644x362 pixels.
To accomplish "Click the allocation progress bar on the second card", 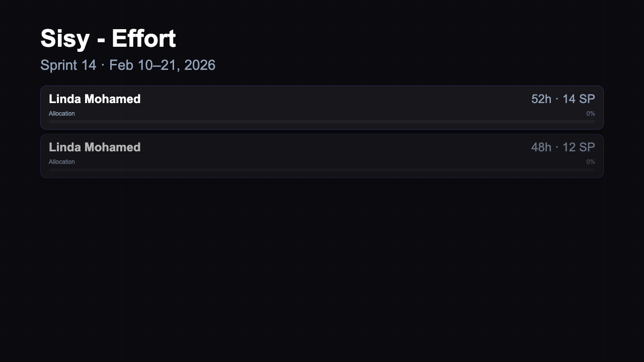I will 322,169.
